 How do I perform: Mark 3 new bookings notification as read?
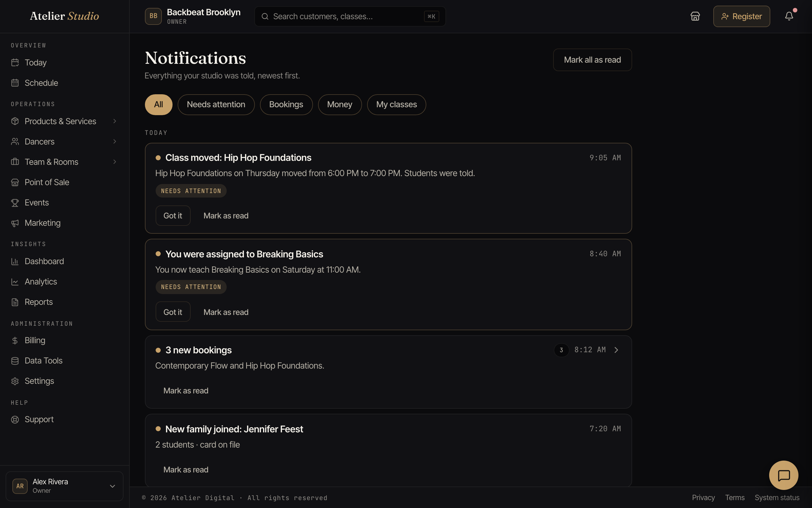[186, 391]
